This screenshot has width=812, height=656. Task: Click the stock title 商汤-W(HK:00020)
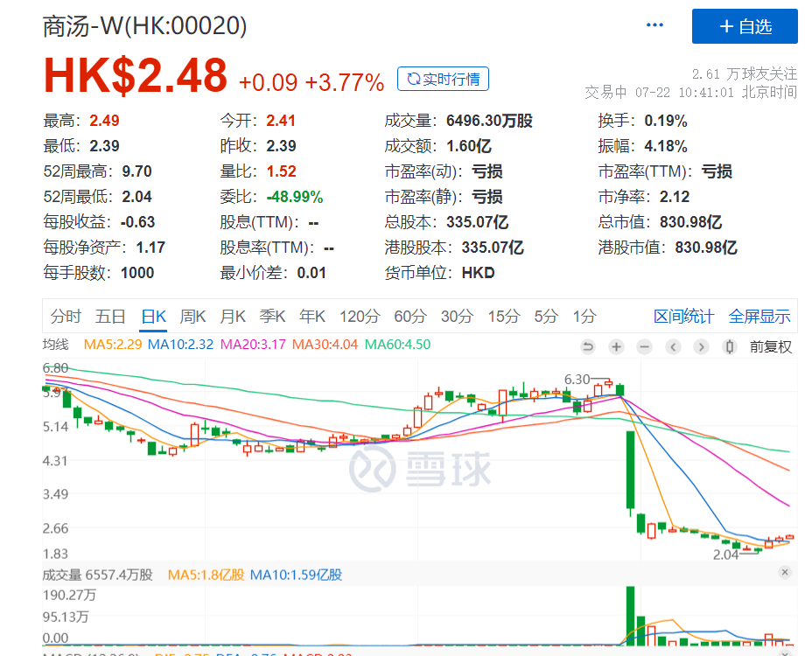[x=144, y=26]
